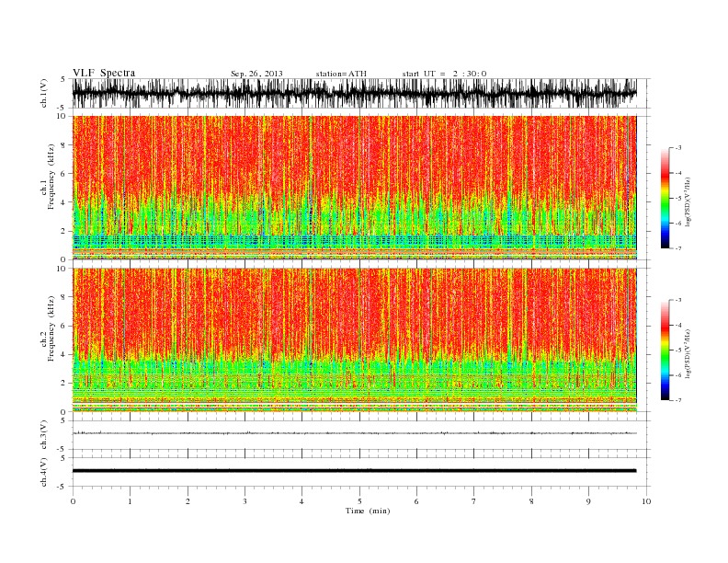Click the thin ch.3 voltage trace
Viewport: 728px width, 563px height.
(354, 433)
